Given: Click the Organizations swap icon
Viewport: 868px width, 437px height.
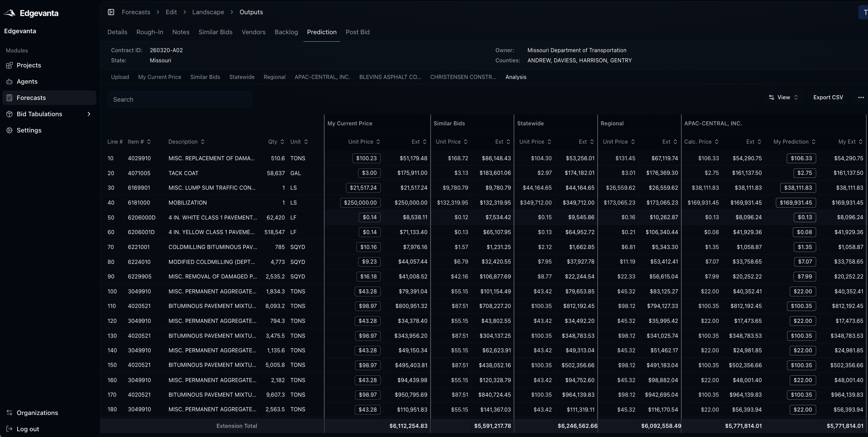Looking at the screenshot, I should [9, 413].
